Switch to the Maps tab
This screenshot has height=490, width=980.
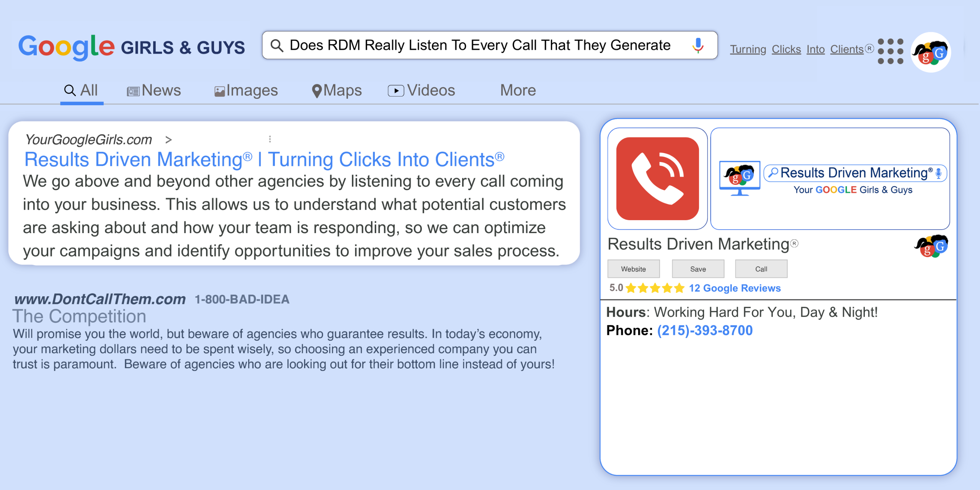tap(336, 90)
